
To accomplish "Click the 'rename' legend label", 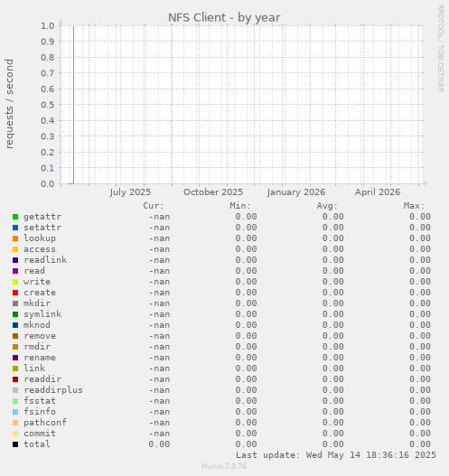I will pyautogui.click(x=40, y=358).
